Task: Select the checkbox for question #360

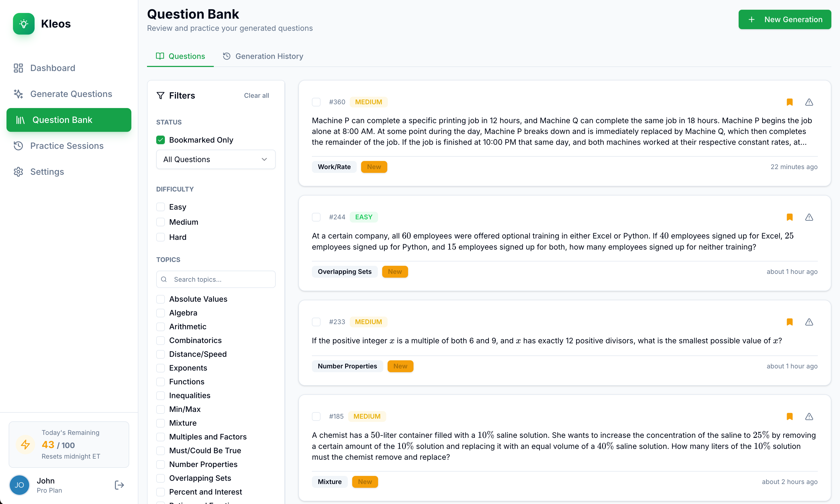Action: coord(316,102)
